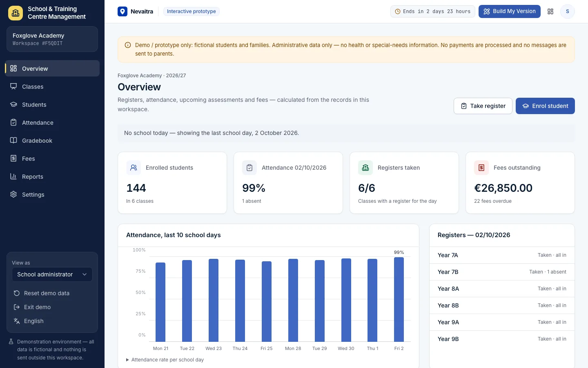Open Settings in the sidebar
Viewport: 588px width, 368px height.
[52, 194]
